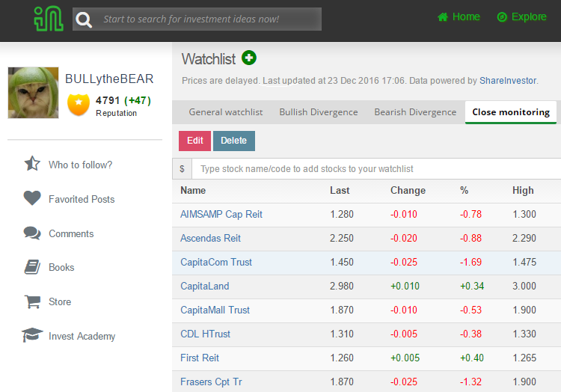Open the ShareInvestor link
The height and width of the screenshot is (392, 561).
pos(508,81)
